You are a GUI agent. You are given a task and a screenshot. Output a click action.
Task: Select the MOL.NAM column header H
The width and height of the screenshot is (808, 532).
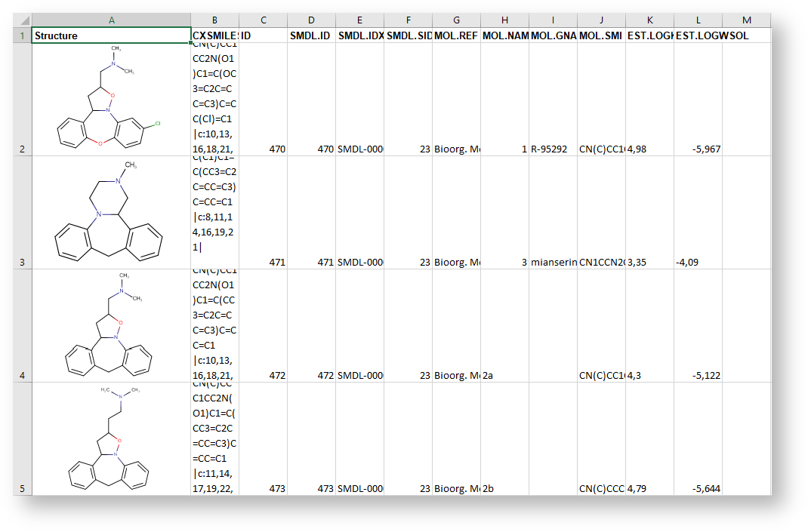click(x=504, y=20)
